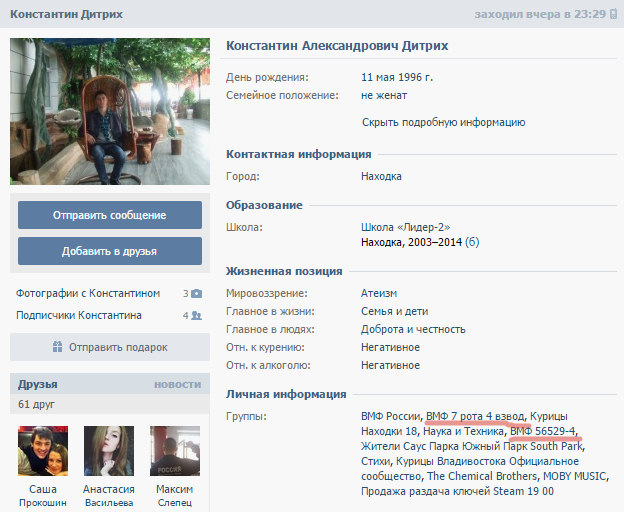
Task: Click the gift icon in the gift button
Action: [x=58, y=348]
